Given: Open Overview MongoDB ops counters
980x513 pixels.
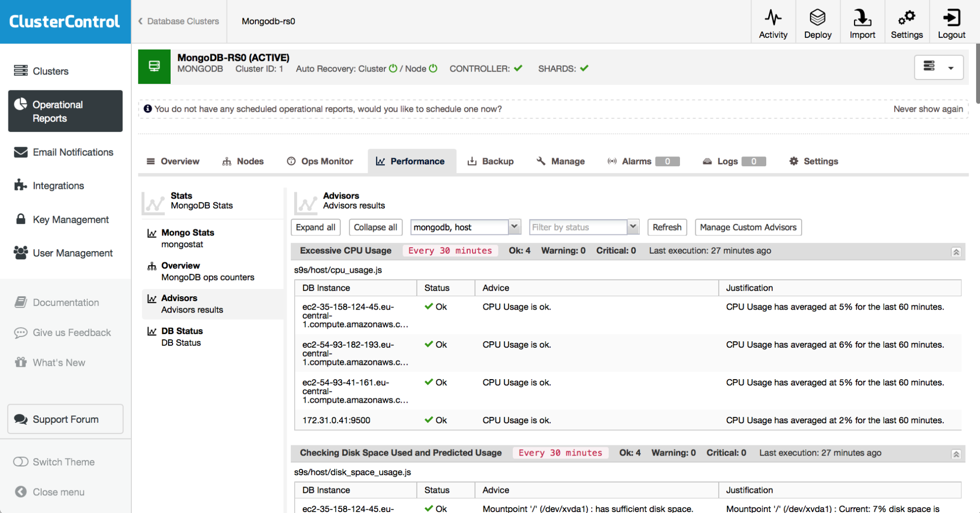Looking at the screenshot, I should (213, 271).
